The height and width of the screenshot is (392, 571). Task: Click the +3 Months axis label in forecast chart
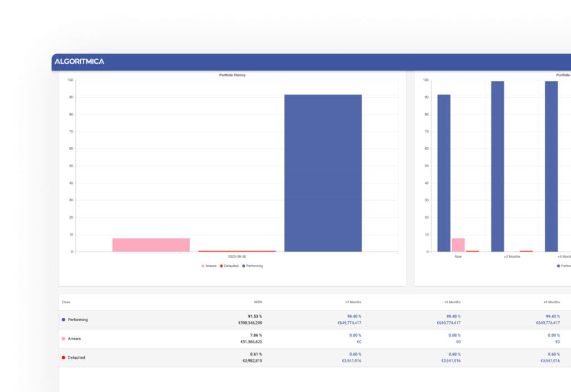coord(512,257)
